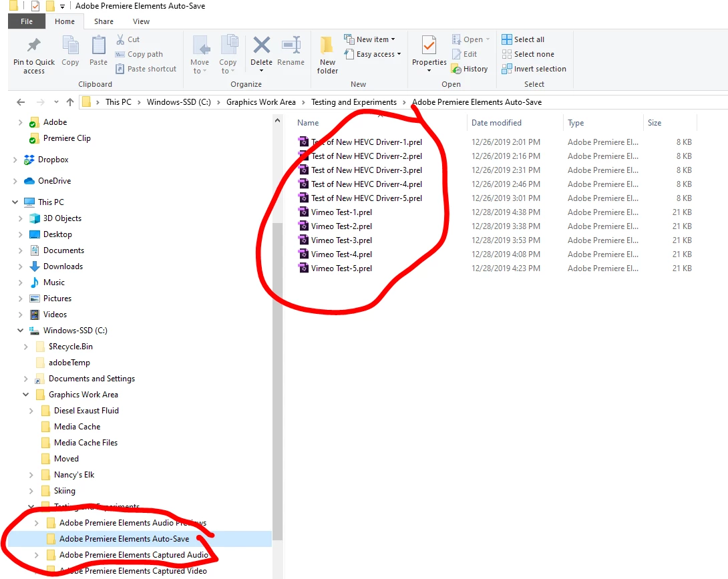Pin folder to Quick access
Image resolution: width=728 pixels, height=579 pixels.
(34, 55)
